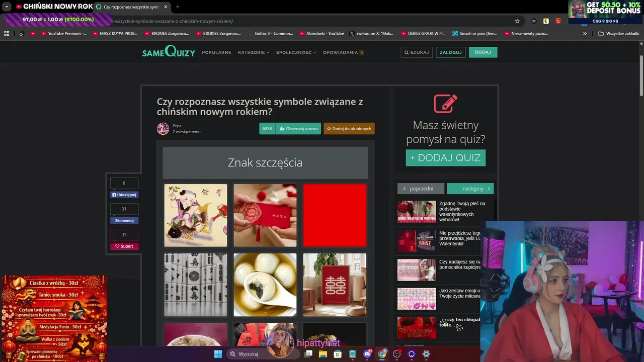Open the 'xwetoo on X' bookmark
Viewport: 644px width, 362px height.
(371, 34)
